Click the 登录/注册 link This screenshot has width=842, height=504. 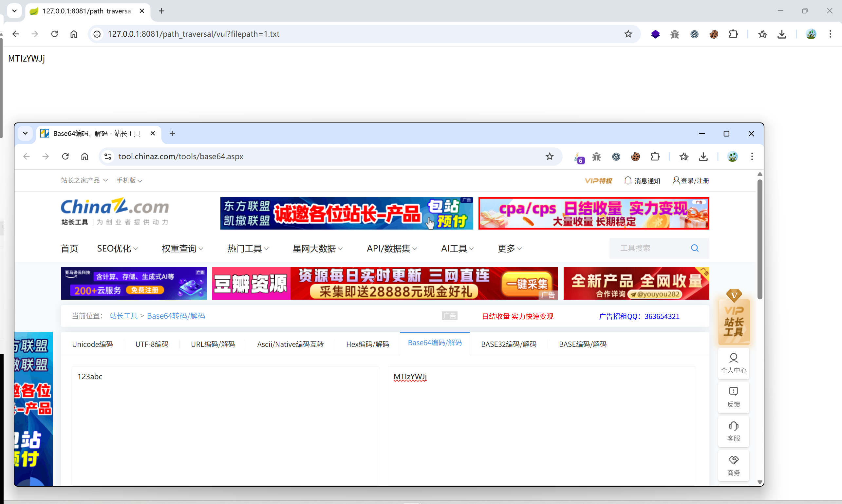[695, 180]
